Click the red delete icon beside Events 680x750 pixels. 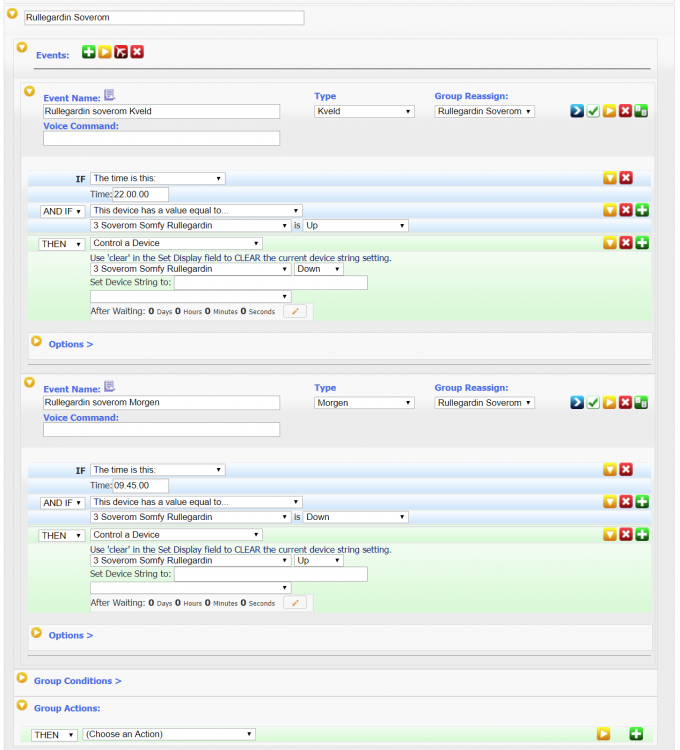137,52
